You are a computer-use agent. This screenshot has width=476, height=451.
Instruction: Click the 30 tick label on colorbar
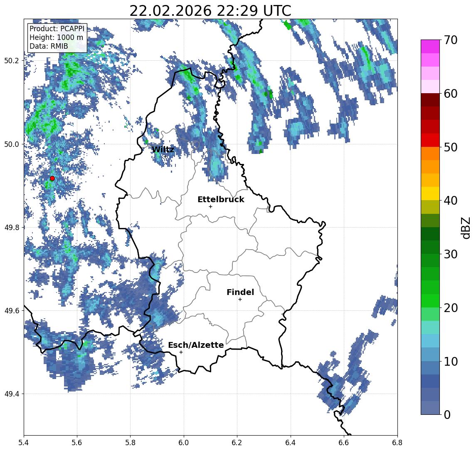click(451, 254)
